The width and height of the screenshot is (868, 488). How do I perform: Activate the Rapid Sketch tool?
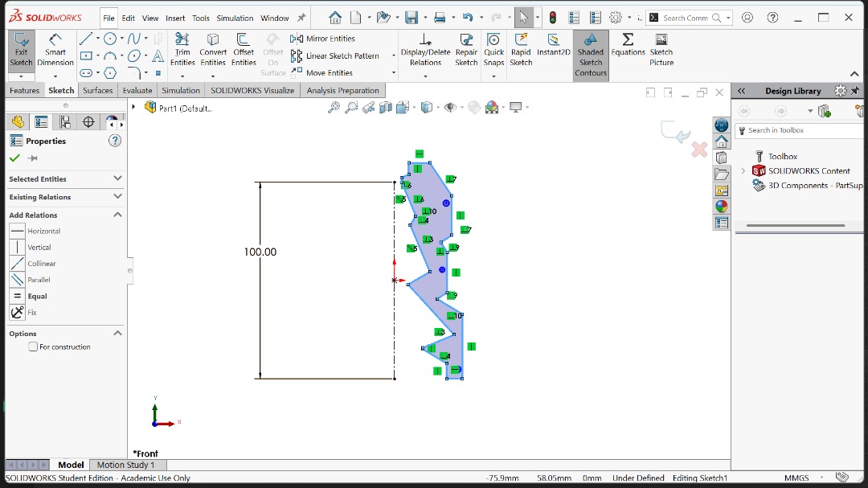521,51
